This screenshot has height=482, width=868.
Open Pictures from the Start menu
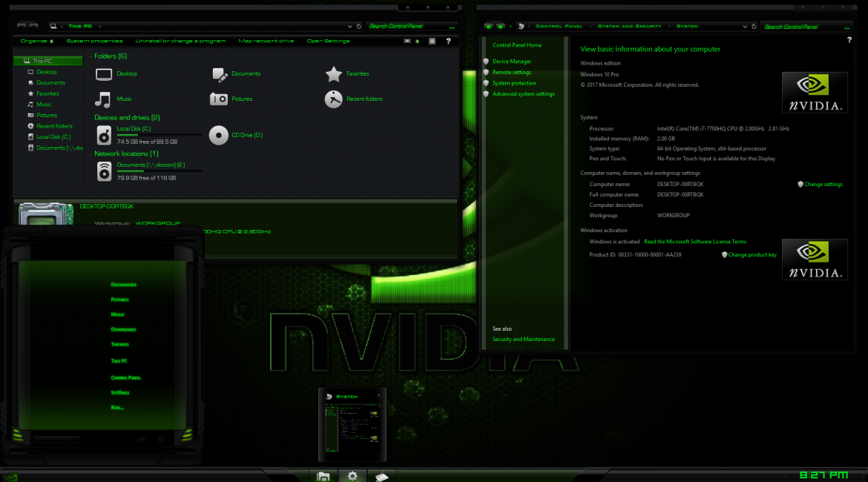(119, 300)
